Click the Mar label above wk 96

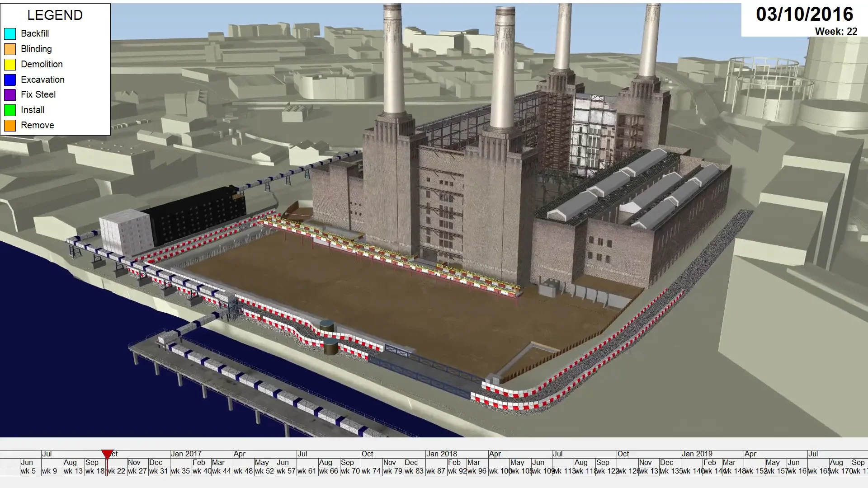(x=474, y=462)
